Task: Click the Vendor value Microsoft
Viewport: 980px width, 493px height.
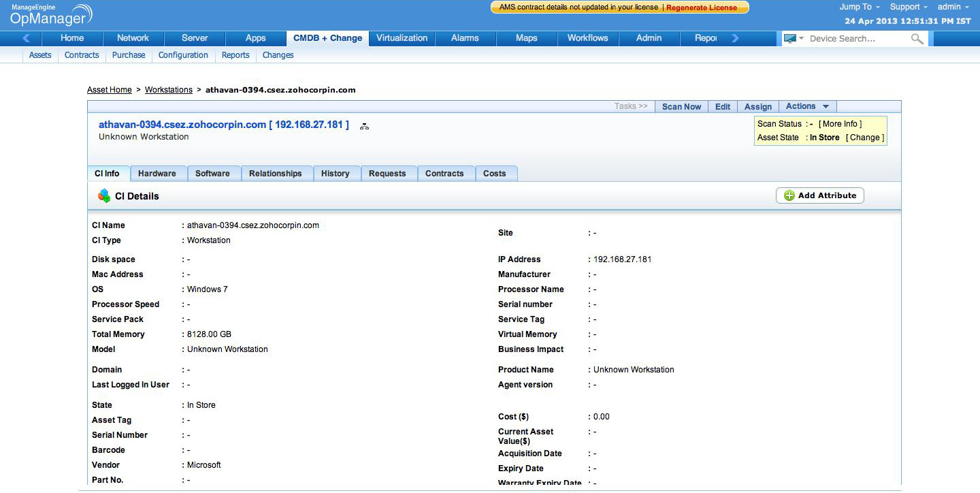Action: coord(204,465)
